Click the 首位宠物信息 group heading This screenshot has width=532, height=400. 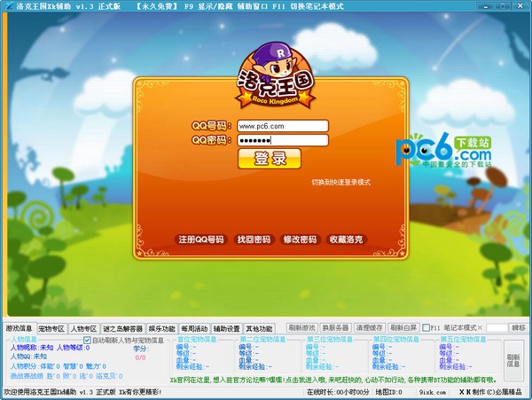click(x=197, y=339)
